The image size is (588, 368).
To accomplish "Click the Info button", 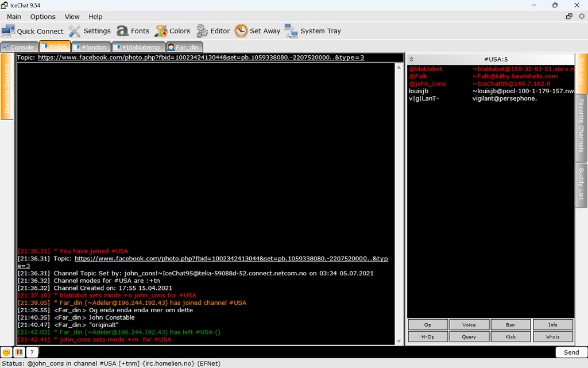I will [x=553, y=325].
